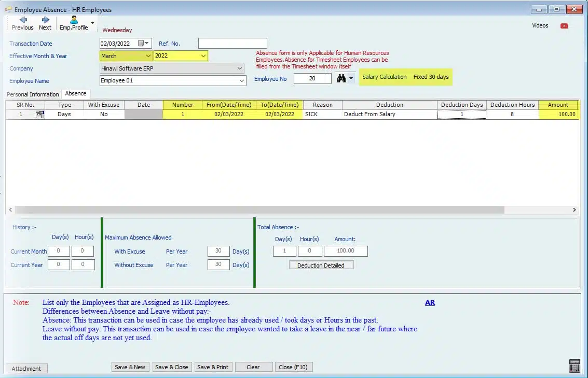The height and width of the screenshot is (378, 588).
Task: Click the grid horizontal scrollbar thumb
Action: (259, 210)
